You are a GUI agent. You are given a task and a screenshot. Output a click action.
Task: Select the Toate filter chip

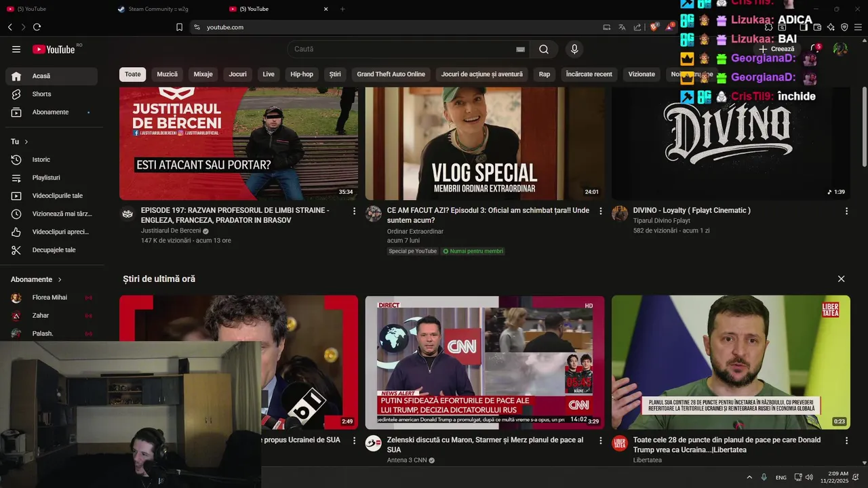(133, 75)
